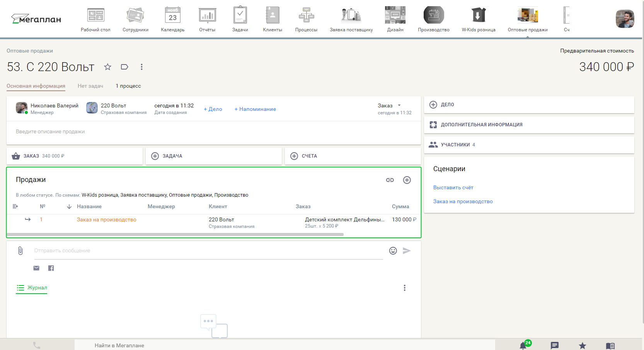Viewport: 644px width, 350px height.
Task: Click the sale description field
Action: pos(214,132)
